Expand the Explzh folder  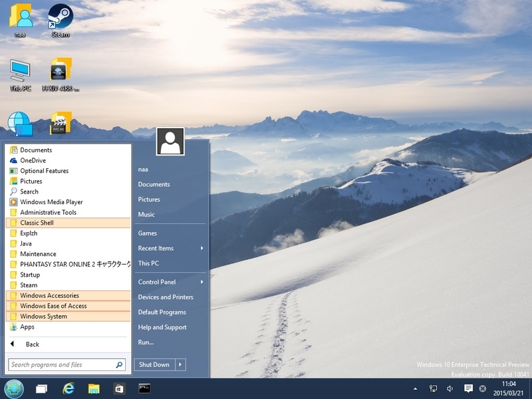(x=68, y=233)
